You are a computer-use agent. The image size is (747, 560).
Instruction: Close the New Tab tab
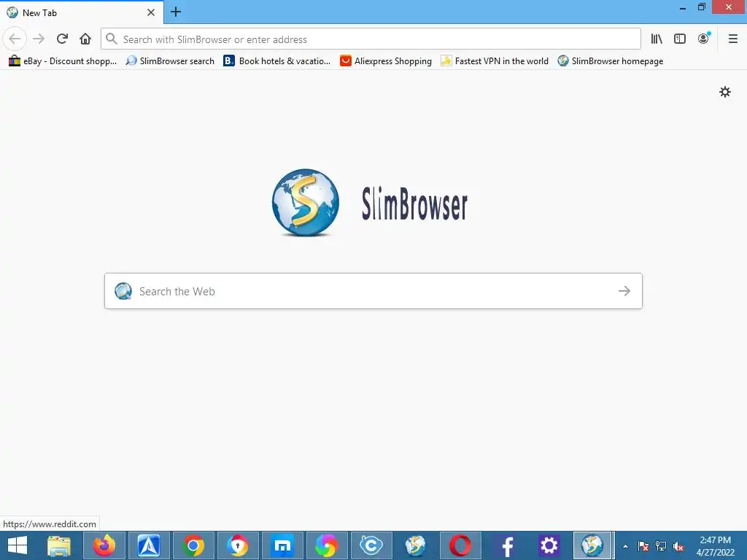click(151, 12)
